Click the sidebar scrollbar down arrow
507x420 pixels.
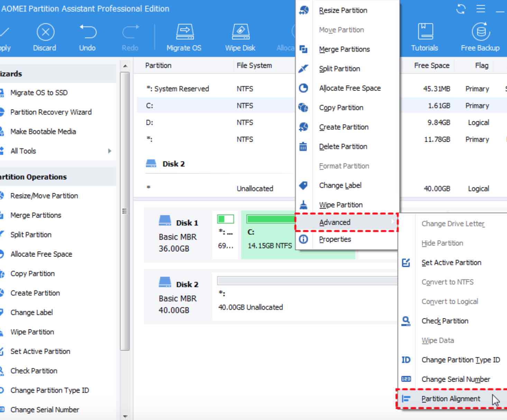[x=125, y=417]
